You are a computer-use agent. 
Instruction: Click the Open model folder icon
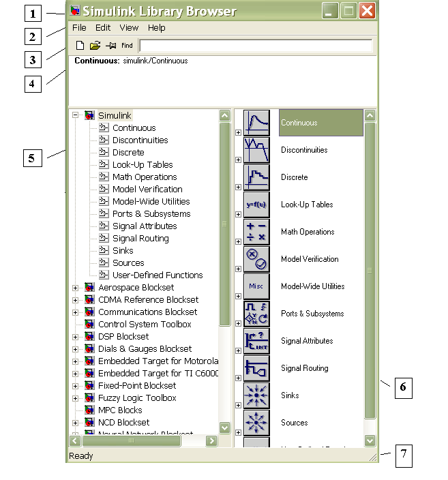tap(95, 46)
